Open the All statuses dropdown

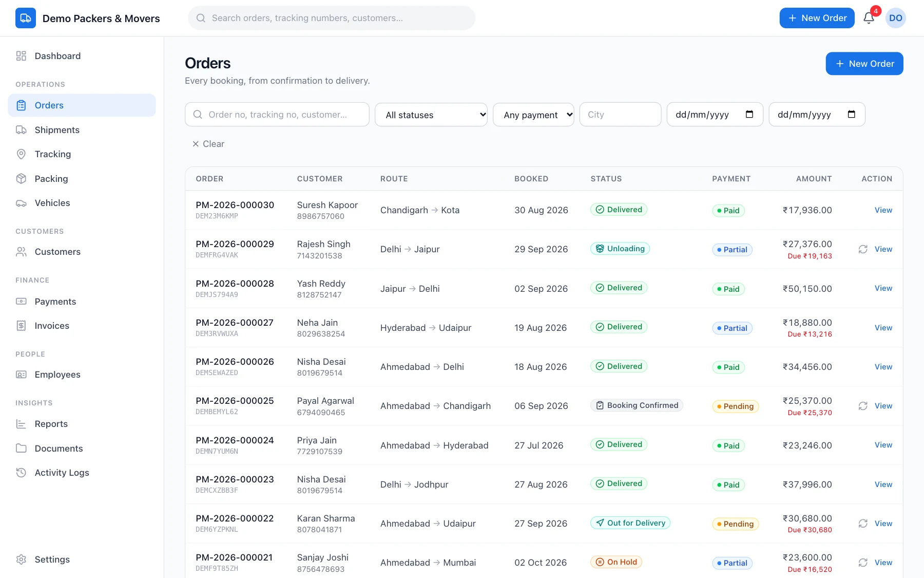tap(431, 115)
